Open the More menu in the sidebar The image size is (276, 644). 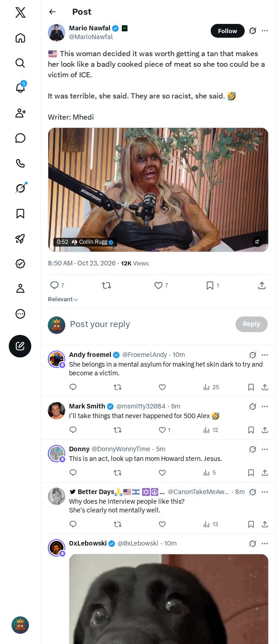tap(20, 314)
